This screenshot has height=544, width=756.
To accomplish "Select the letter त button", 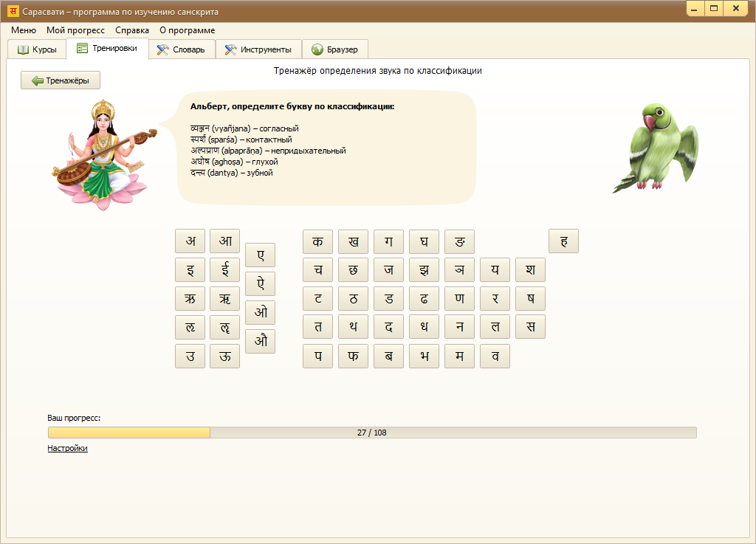I will pos(317,327).
